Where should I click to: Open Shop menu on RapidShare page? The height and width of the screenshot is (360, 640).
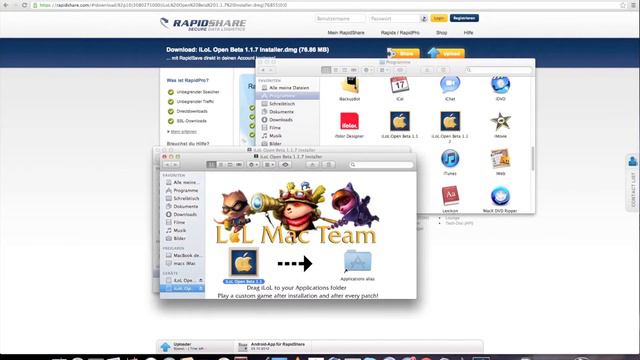point(441,33)
